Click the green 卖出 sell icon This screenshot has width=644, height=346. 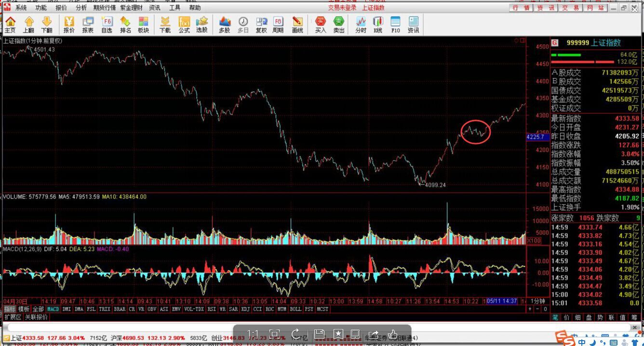click(339, 24)
